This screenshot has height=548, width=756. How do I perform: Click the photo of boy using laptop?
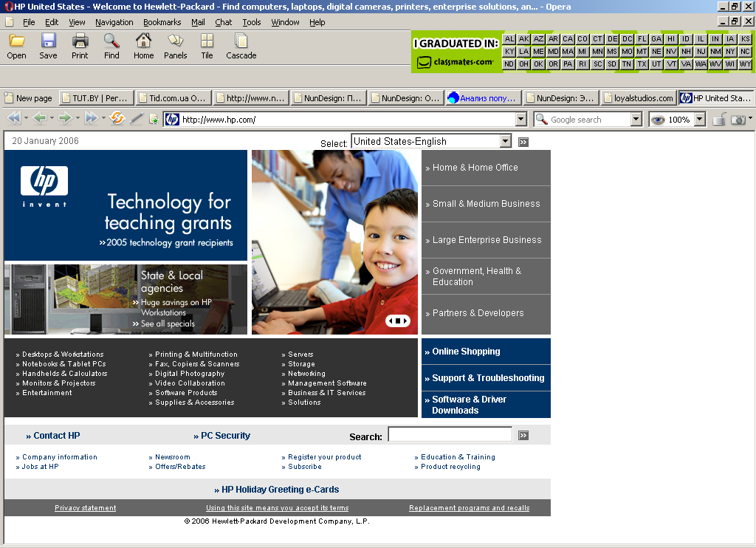pyautogui.click(x=334, y=242)
